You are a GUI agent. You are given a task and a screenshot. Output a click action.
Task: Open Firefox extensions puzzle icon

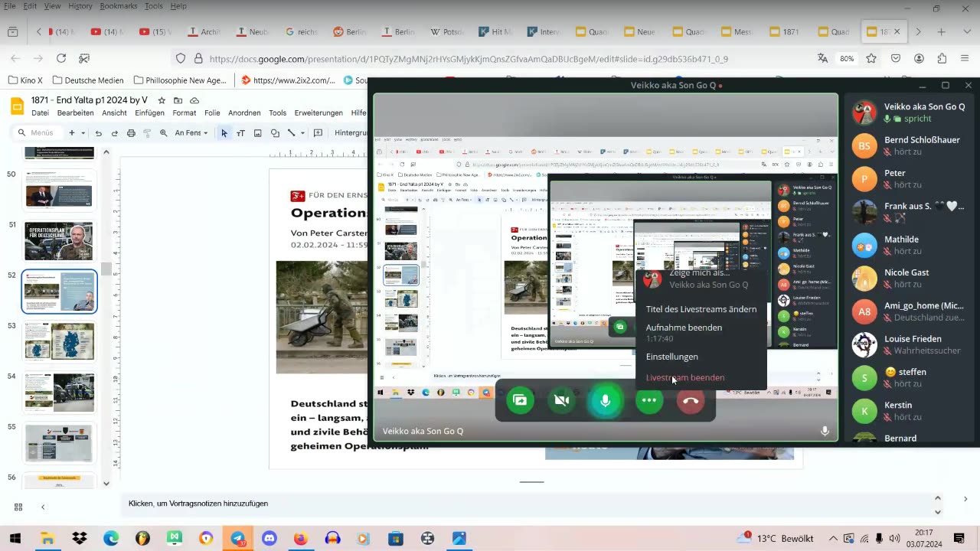coord(942,58)
